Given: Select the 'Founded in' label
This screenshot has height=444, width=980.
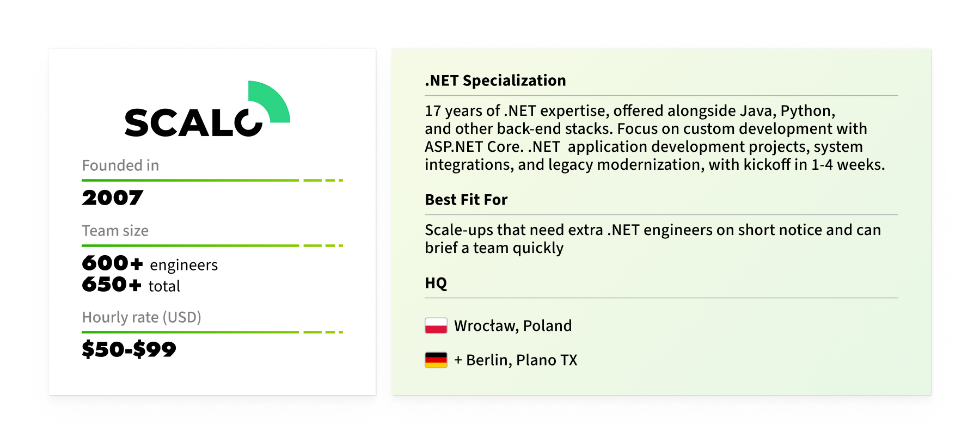Looking at the screenshot, I should tap(120, 165).
